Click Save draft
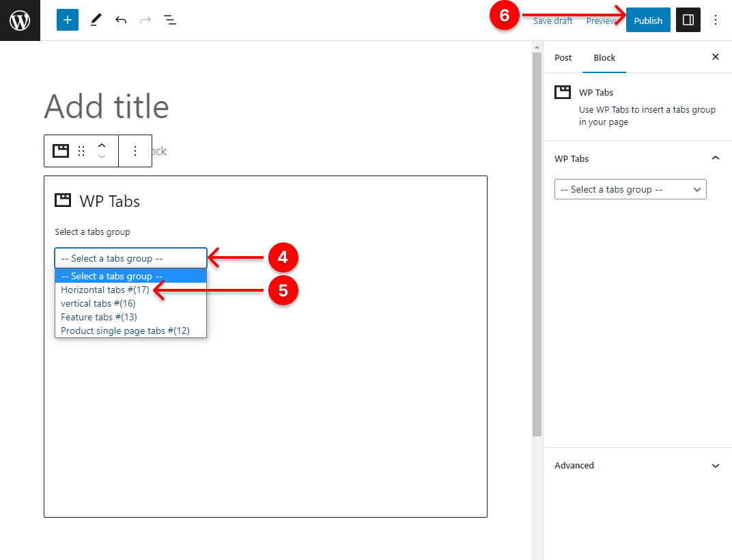 (552, 21)
